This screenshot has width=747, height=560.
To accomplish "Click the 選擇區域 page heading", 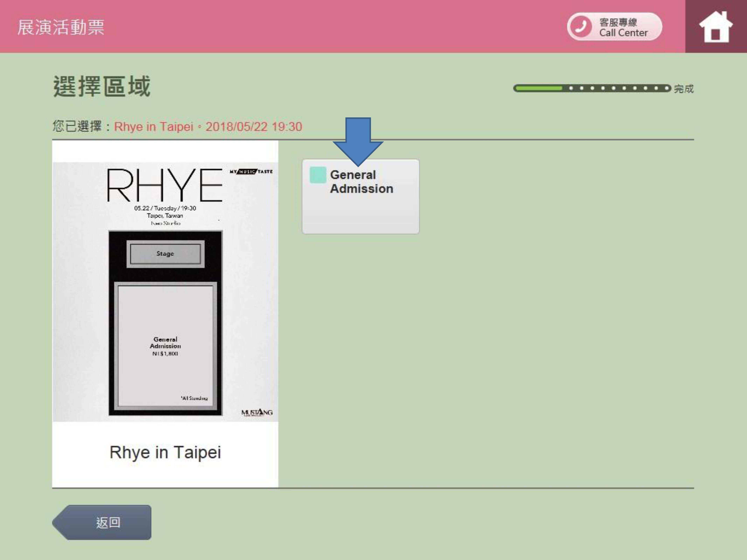I will pos(101,86).
